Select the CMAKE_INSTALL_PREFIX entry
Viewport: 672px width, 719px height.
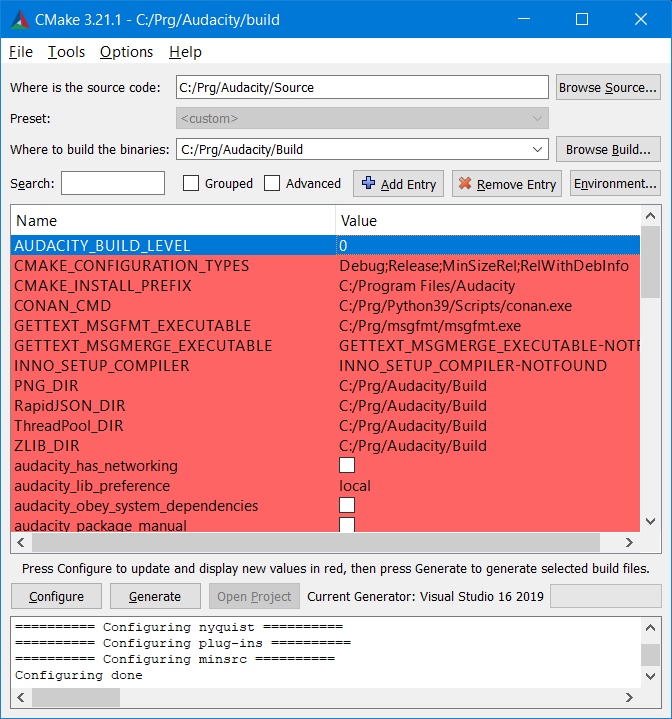click(103, 286)
